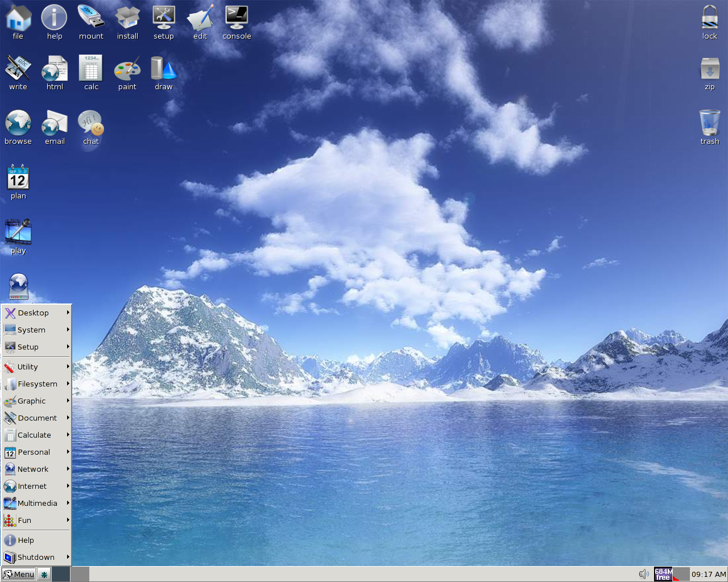Click the volume speaker tray icon

coord(644,574)
